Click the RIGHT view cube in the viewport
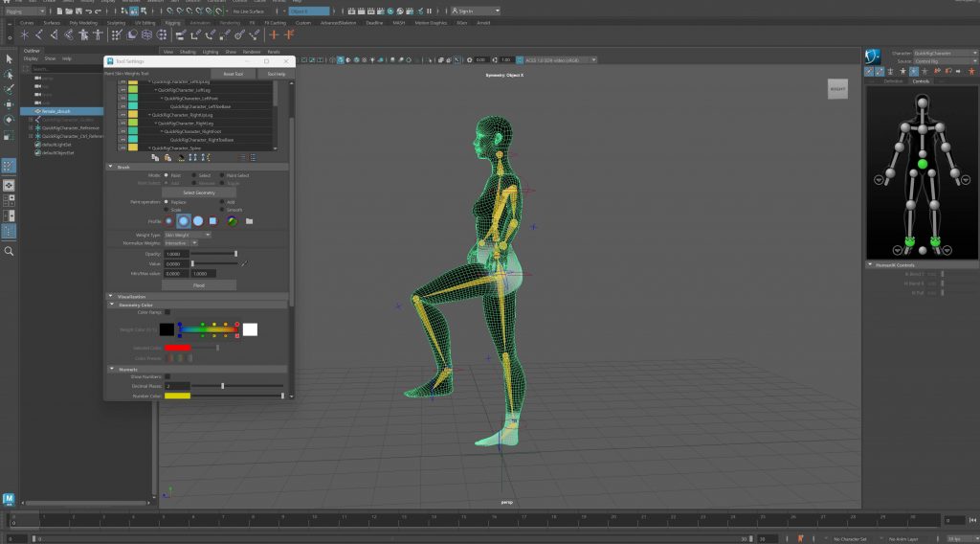The image size is (980, 544). pos(837,89)
